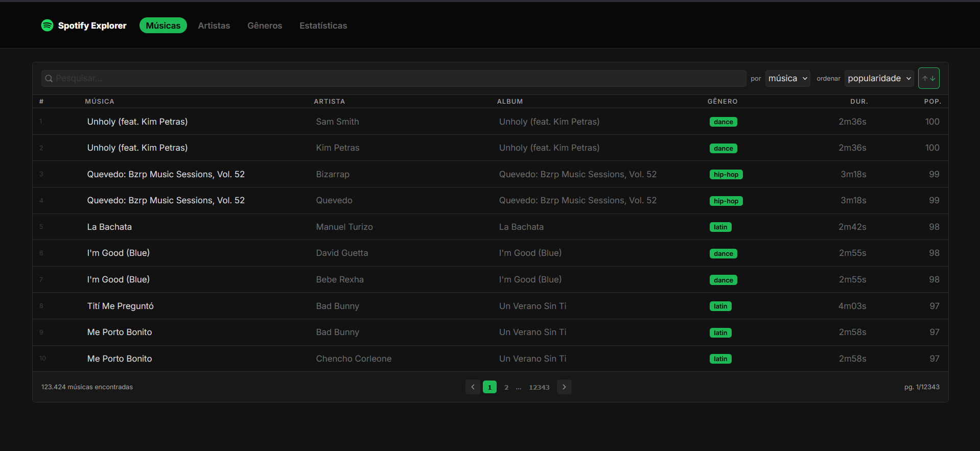
Task: Select artist Chencho Corleone
Action: coord(354,359)
